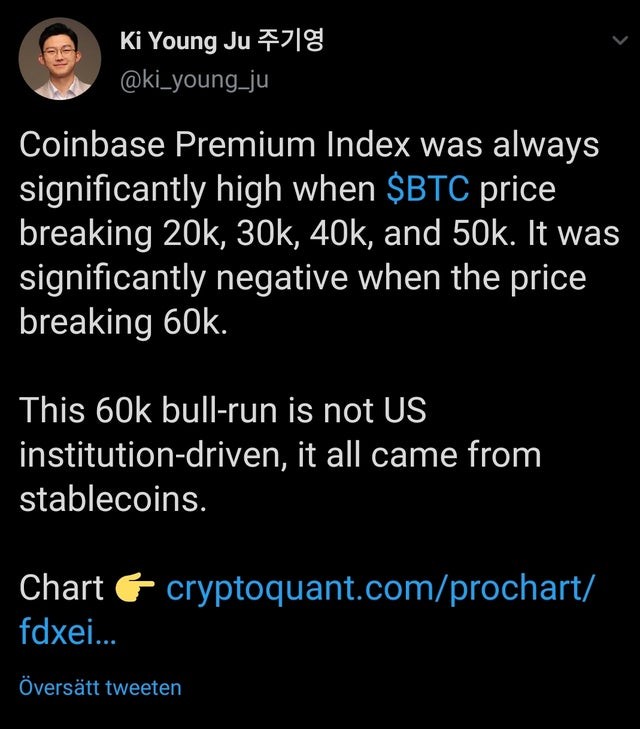Open Ki Young Ju's profile avatar photo
The height and width of the screenshot is (729, 640).
click(x=59, y=59)
